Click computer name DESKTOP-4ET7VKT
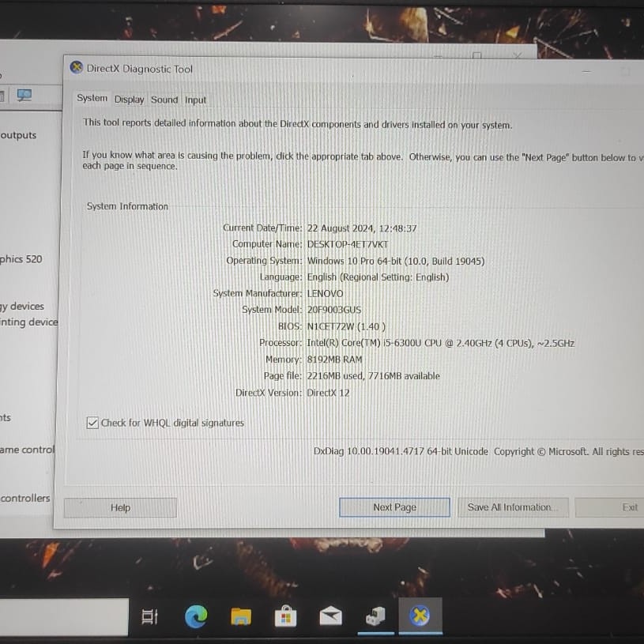This screenshot has height=644, width=644. pos(348,244)
